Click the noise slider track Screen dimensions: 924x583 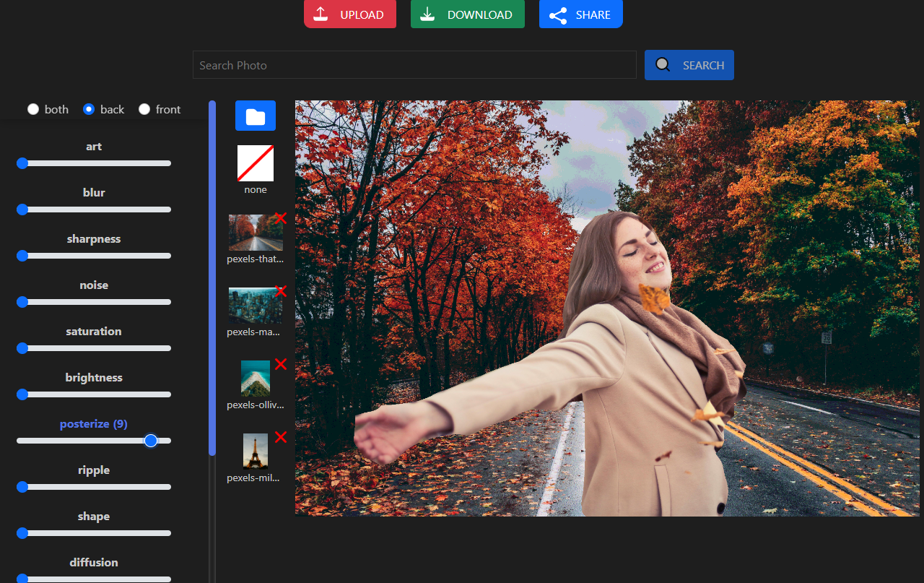tap(94, 302)
